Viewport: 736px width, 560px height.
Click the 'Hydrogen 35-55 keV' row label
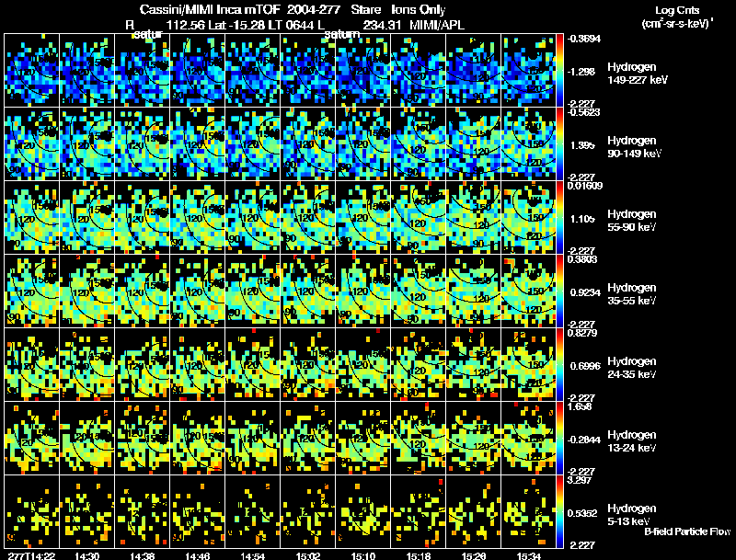(x=631, y=294)
